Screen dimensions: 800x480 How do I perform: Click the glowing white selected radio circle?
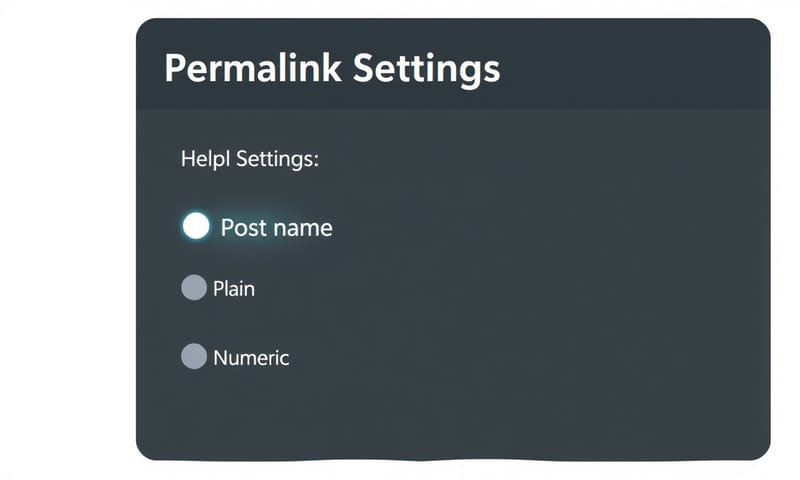[197, 226]
